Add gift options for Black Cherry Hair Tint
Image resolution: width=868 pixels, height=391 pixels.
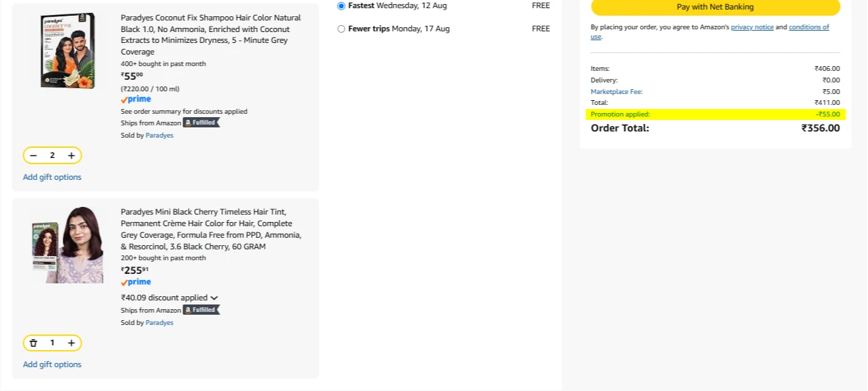coord(52,364)
